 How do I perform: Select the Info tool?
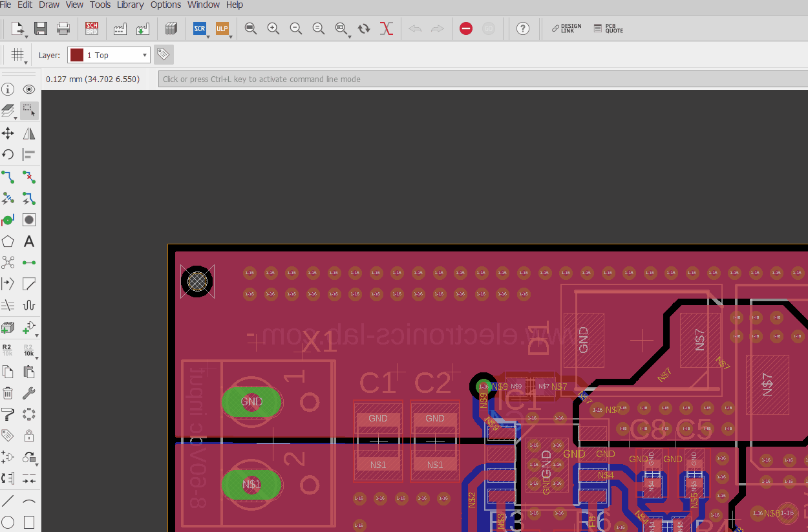8,89
